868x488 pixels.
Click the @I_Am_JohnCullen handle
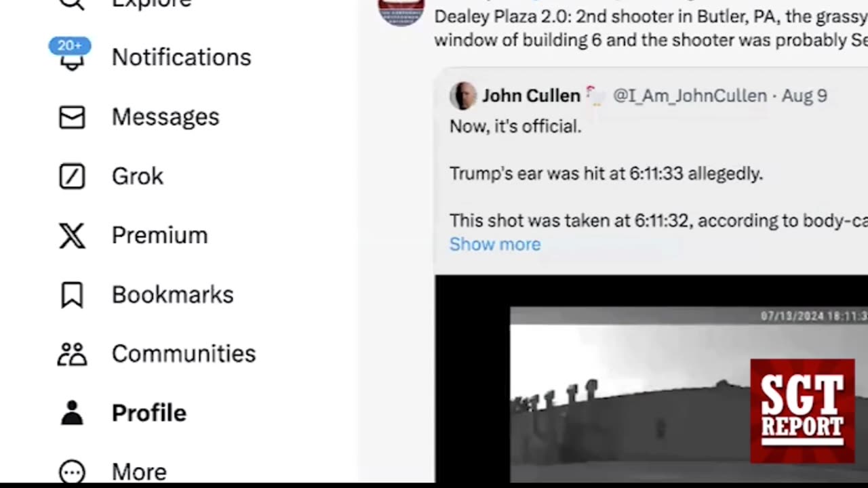pos(690,96)
